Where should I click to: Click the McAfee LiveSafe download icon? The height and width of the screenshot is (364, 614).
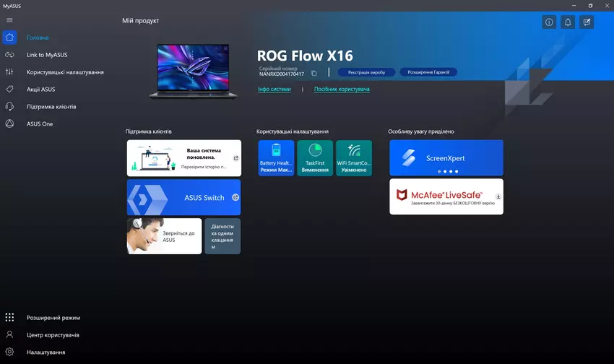tap(498, 196)
